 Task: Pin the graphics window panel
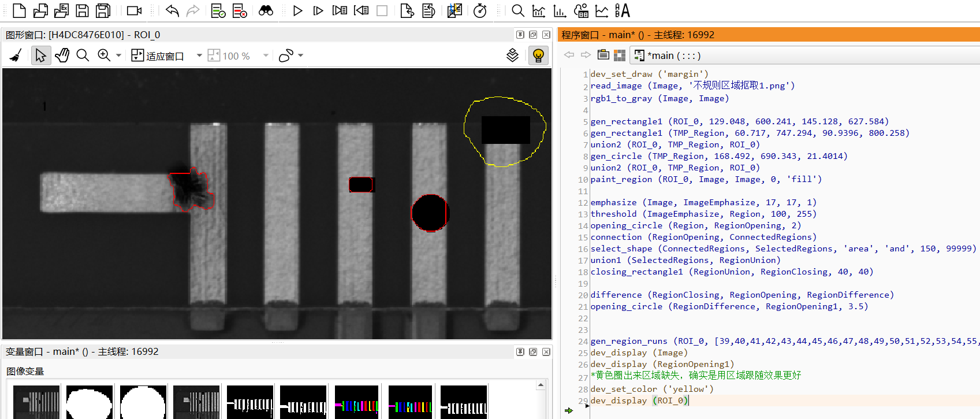(x=520, y=35)
